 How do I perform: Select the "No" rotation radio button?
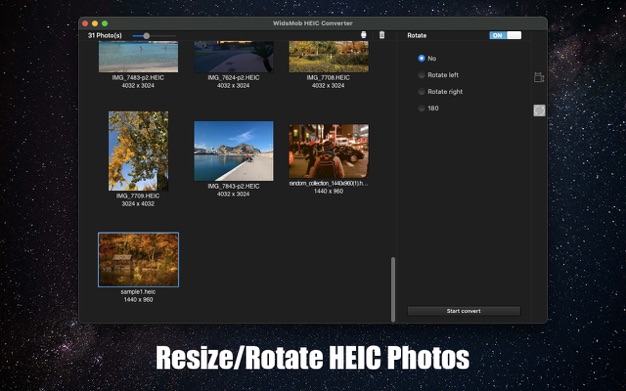coord(421,58)
